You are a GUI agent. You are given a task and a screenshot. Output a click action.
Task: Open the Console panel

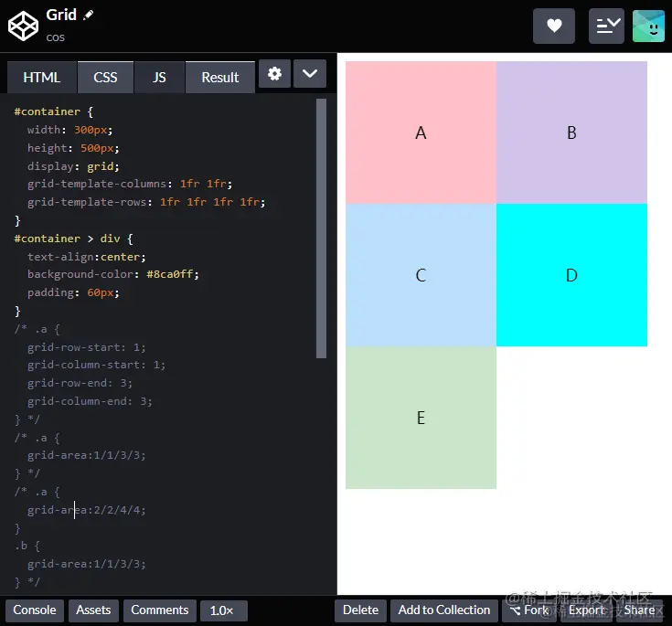[x=35, y=610]
